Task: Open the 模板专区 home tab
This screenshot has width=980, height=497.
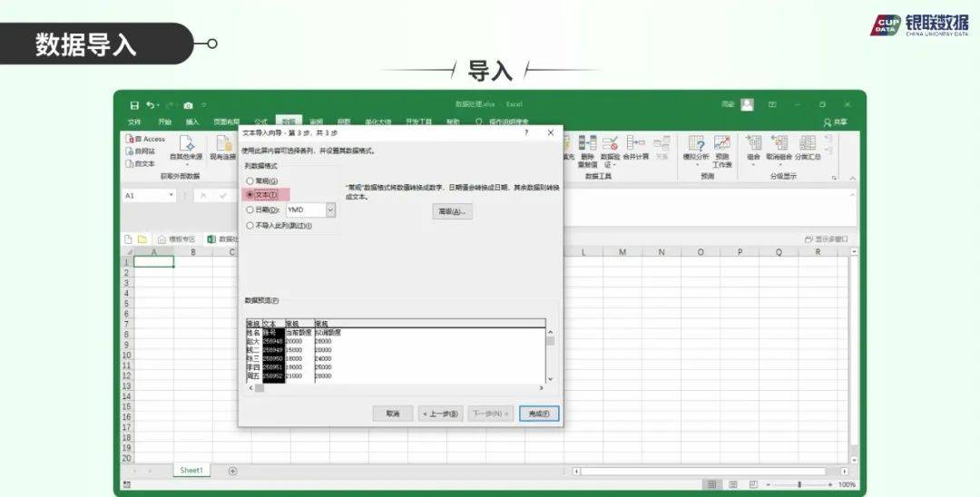Action: point(177,239)
